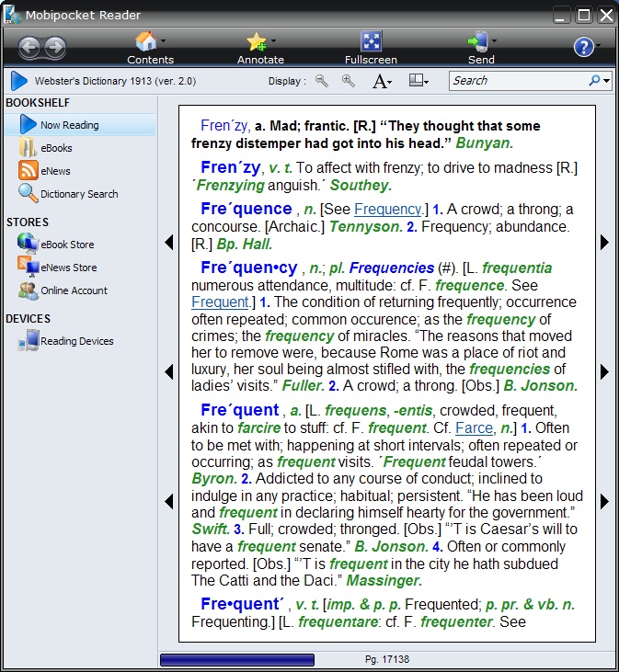
Task: Click the Webster's Dictionary 1913 title
Action: (115, 81)
